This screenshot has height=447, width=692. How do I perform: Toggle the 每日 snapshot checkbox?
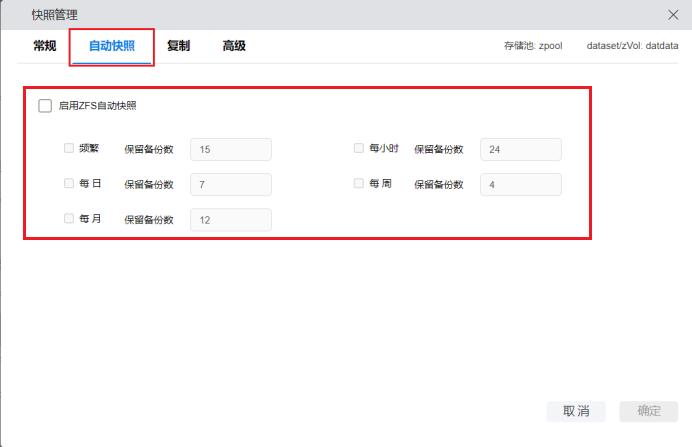(x=69, y=184)
